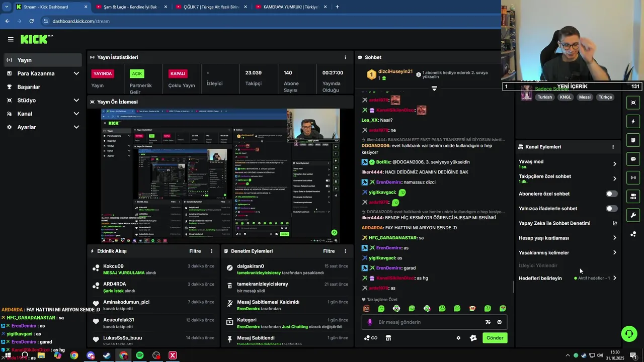
Task: Switch to Stream - Kick Dashboard tab
Action: coord(51,7)
